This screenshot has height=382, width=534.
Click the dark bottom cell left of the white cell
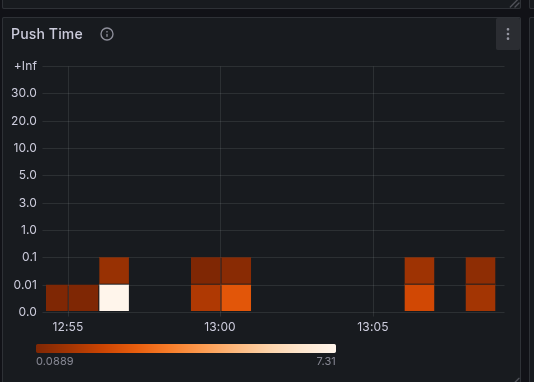(x=84, y=298)
